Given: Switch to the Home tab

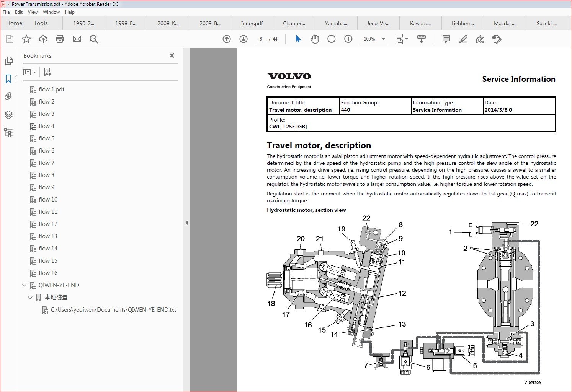Looking at the screenshot, I should [14, 23].
